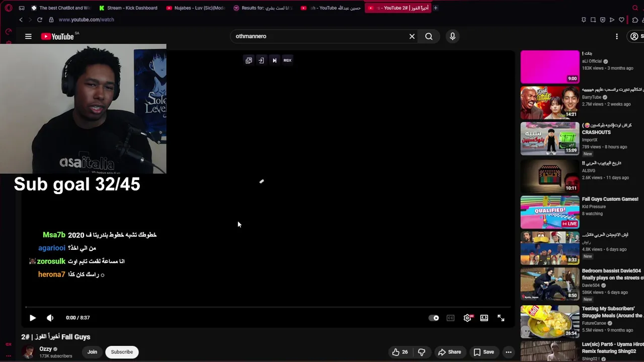
Task: Play the video
Action: pos(33,318)
